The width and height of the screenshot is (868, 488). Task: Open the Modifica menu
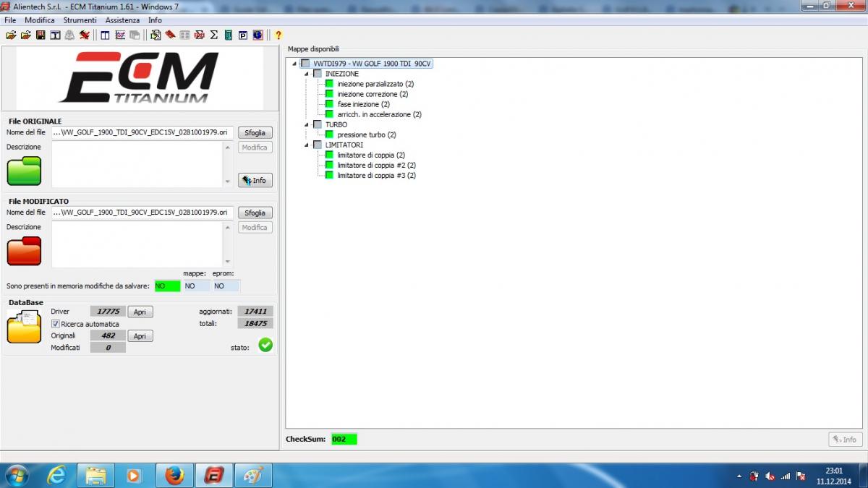[40, 20]
